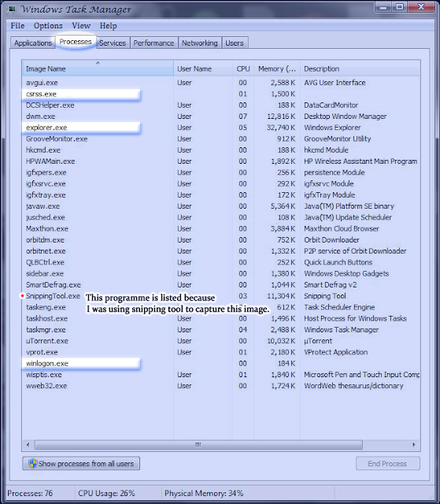
Task: Select the igfxsrvc.exe process
Action: coord(221,183)
